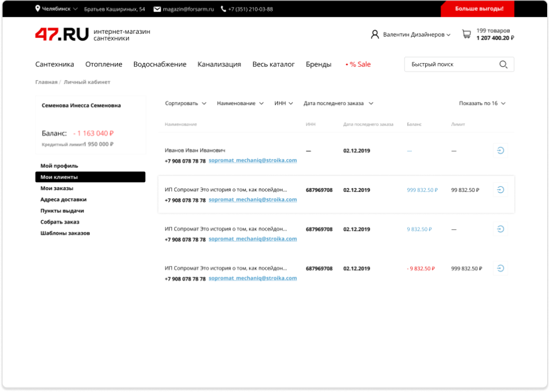Image resolution: width=550 pixels, height=392 pixels.
Task: Open the Челябинск city dropdown
Action: pyautogui.click(x=57, y=9)
